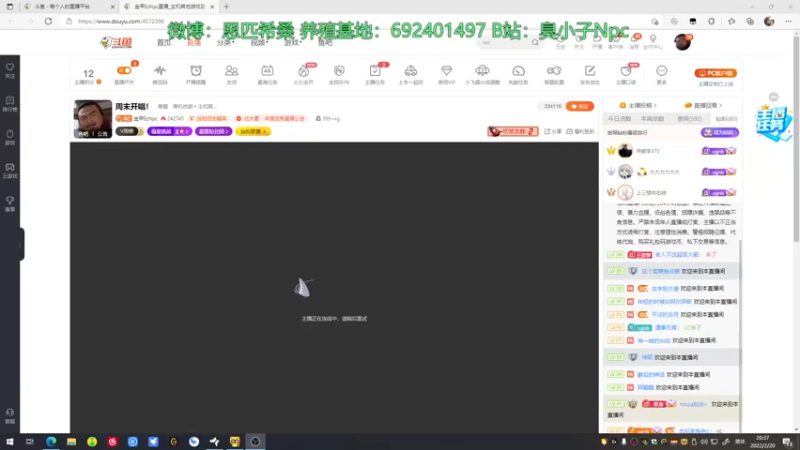Open the streamer's avatar thumbnail
The width and height of the screenshot is (800, 450).
click(92, 119)
